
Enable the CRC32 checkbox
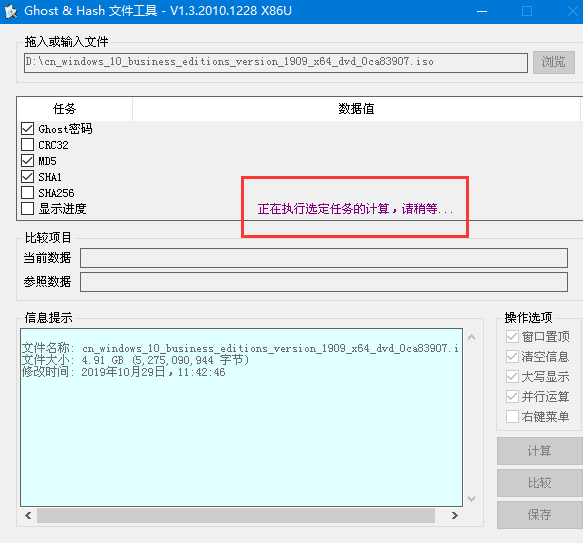pos(28,145)
